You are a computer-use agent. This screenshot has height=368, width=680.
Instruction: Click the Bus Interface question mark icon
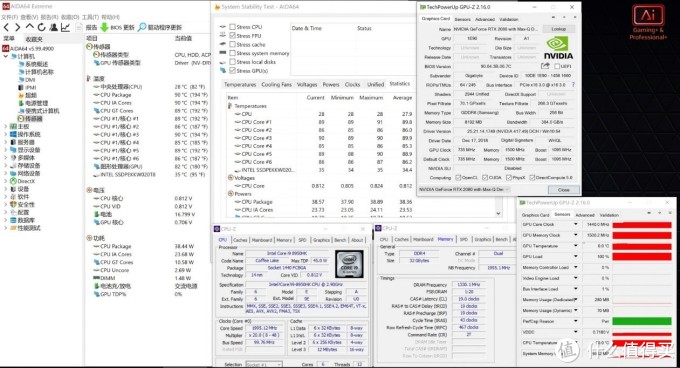click(x=573, y=85)
